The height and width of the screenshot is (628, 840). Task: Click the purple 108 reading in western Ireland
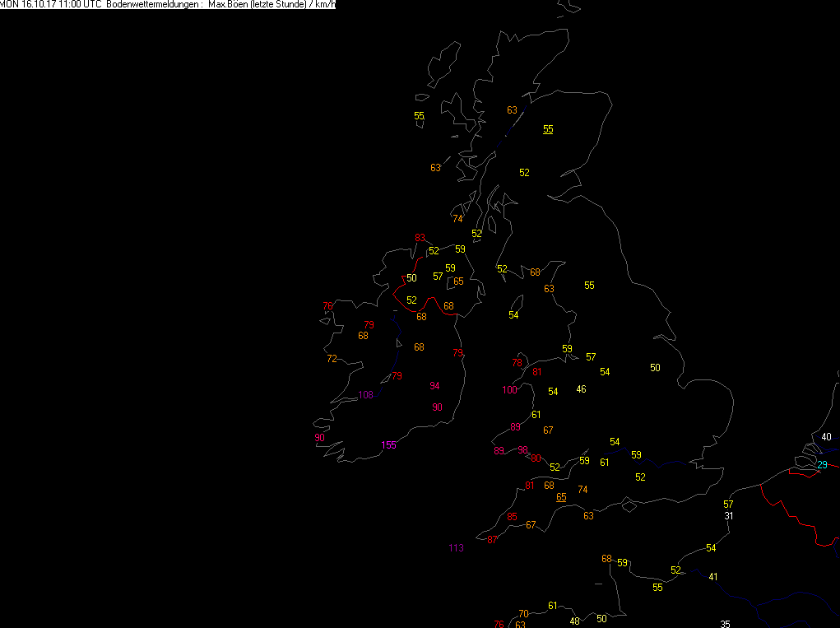365,395
